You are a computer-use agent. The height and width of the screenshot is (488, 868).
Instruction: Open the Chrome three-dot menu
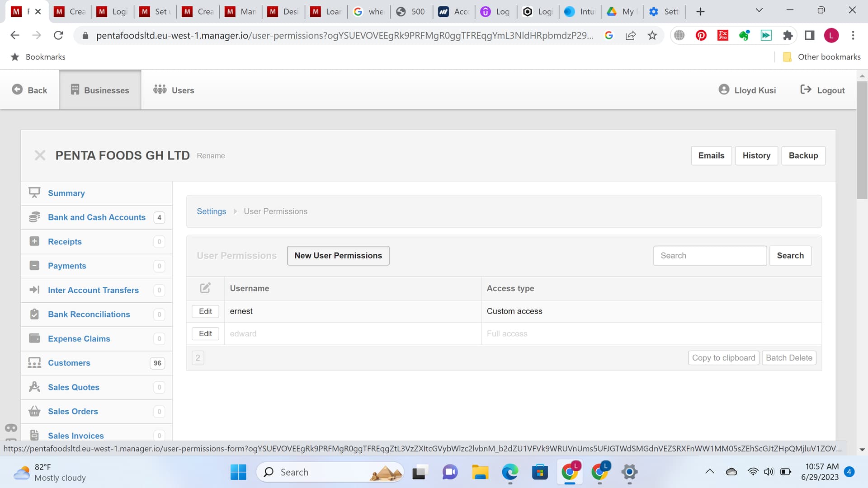[x=853, y=35]
